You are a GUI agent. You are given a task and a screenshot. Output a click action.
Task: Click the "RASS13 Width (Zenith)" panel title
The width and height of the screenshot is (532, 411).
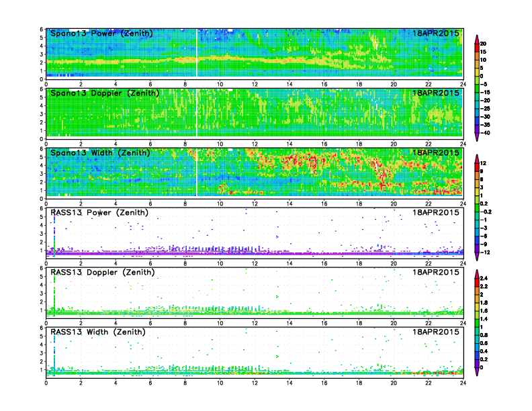pos(98,332)
